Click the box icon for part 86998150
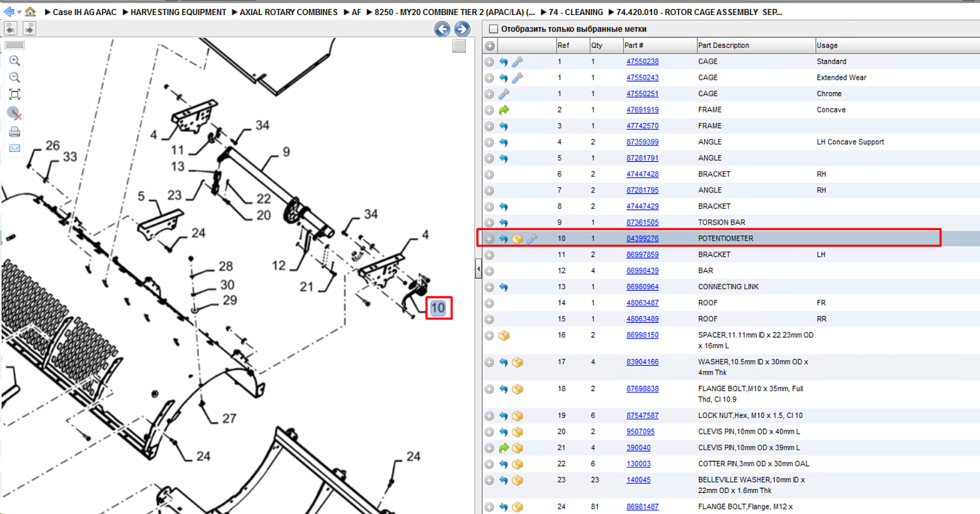This screenshot has height=514, width=980. point(504,336)
